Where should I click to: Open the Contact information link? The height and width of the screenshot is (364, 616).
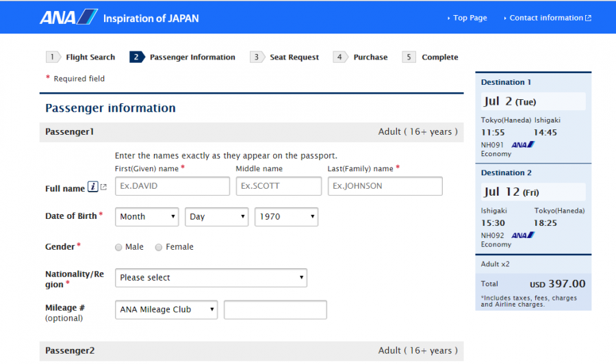click(x=546, y=18)
